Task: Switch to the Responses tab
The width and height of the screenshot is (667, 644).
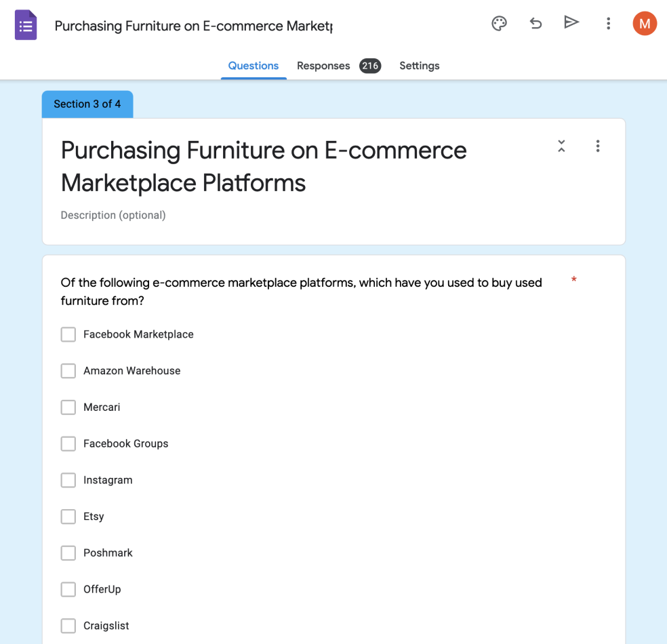Action: (x=323, y=66)
